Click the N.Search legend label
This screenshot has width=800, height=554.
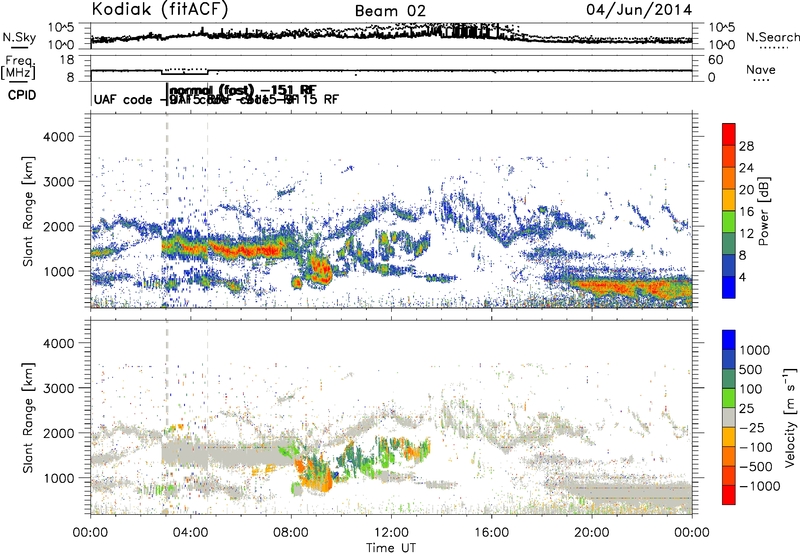point(772,37)
